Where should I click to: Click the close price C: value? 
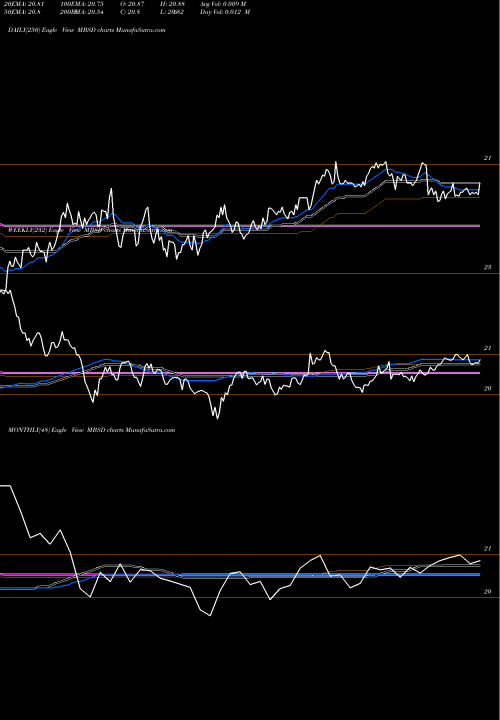[x=130, y=12]
